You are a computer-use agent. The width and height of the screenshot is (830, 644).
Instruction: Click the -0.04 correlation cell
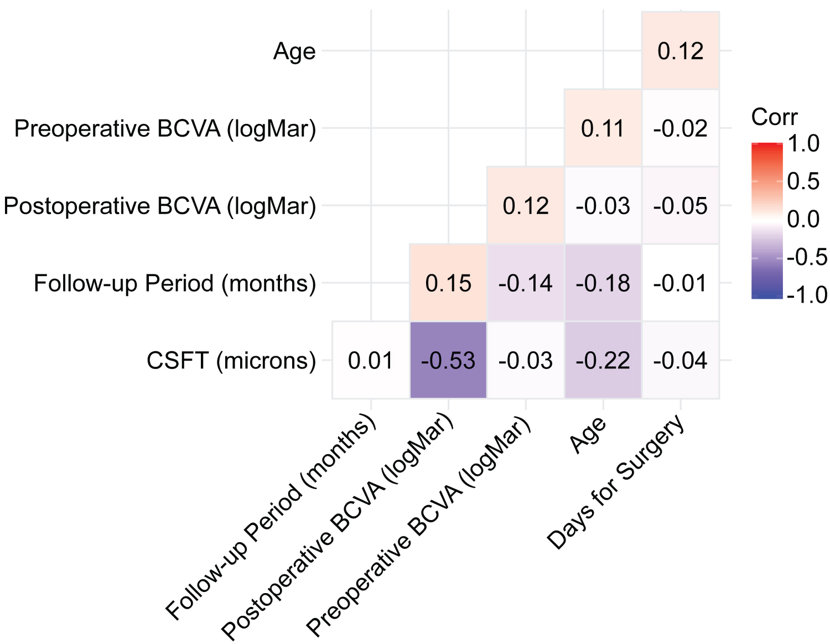click(x=681, y=360)
